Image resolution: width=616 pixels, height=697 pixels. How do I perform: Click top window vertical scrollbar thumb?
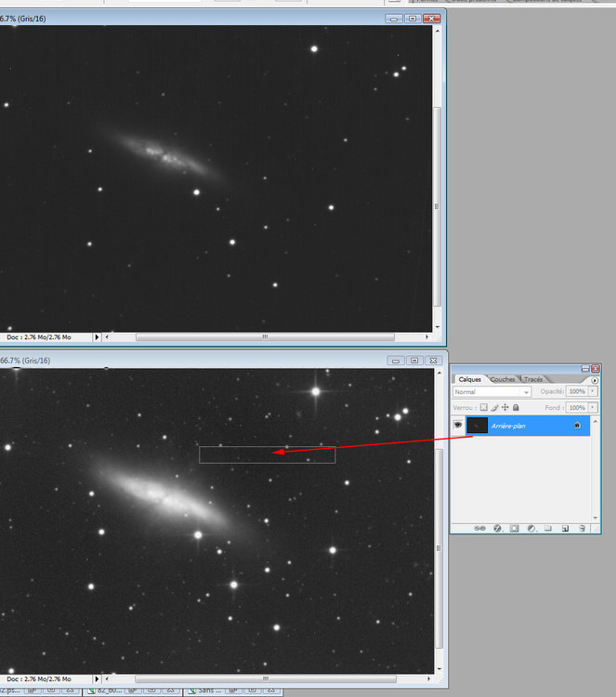tap(438, 206)
